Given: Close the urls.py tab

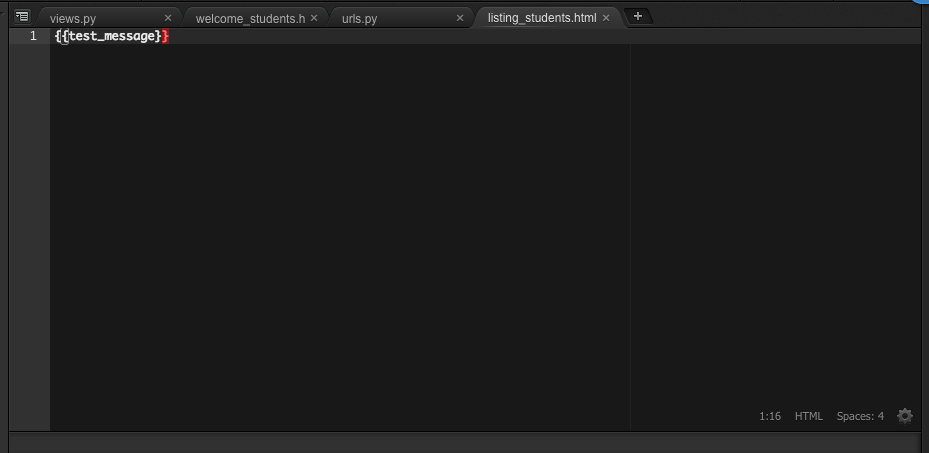Looking at the screenshot, I should pyautogui.click(x=460, y=18).
